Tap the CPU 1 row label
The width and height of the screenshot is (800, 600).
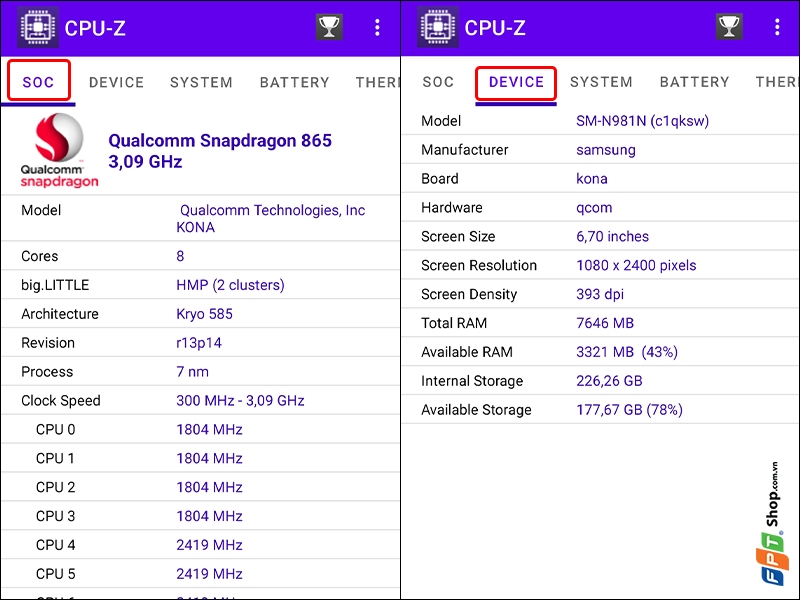(55, 458)
